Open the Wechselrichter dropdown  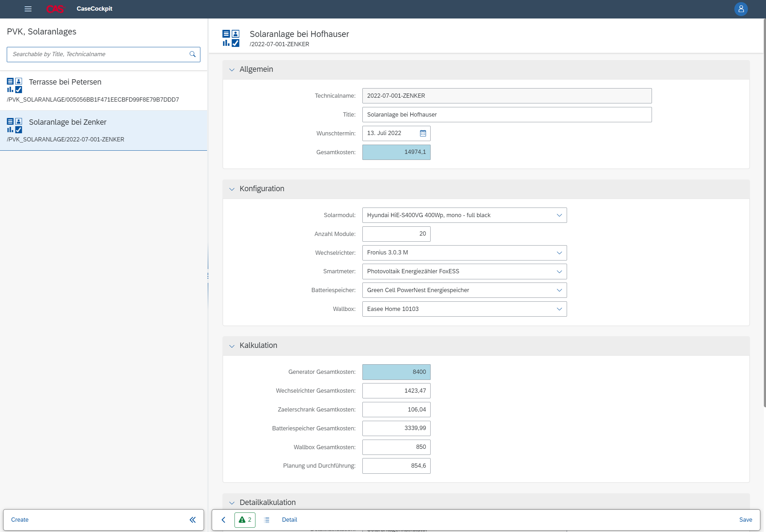[559, 253]
